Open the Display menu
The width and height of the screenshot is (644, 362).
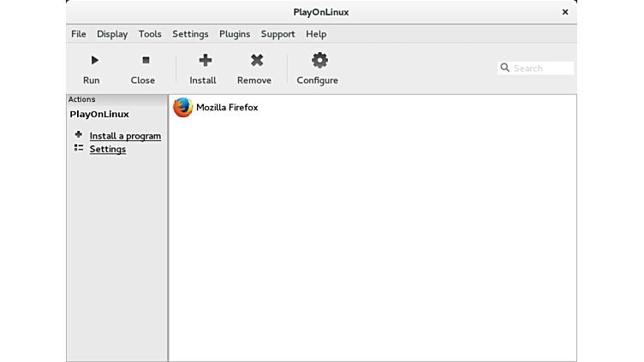[x=112, y=34]
